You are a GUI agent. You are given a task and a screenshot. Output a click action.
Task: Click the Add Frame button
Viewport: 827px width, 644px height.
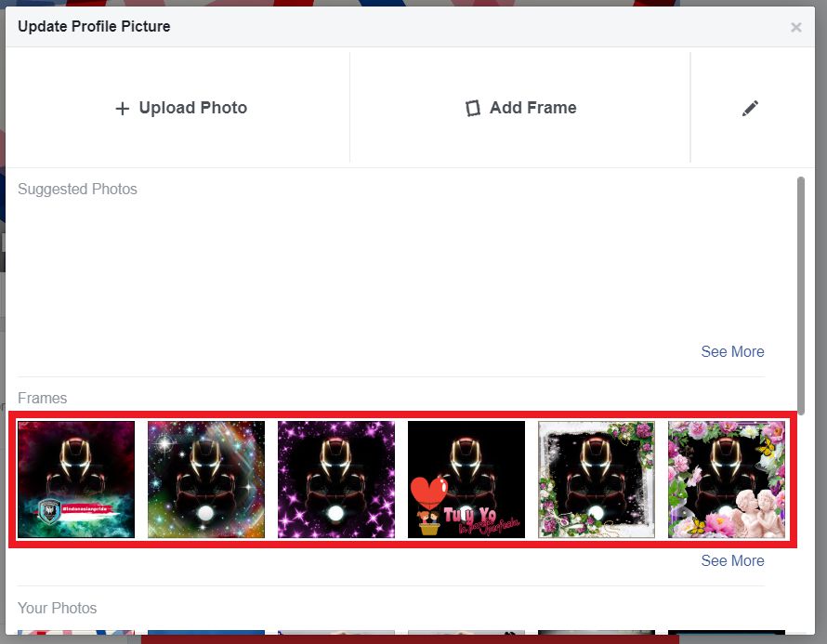pos(520,108)
